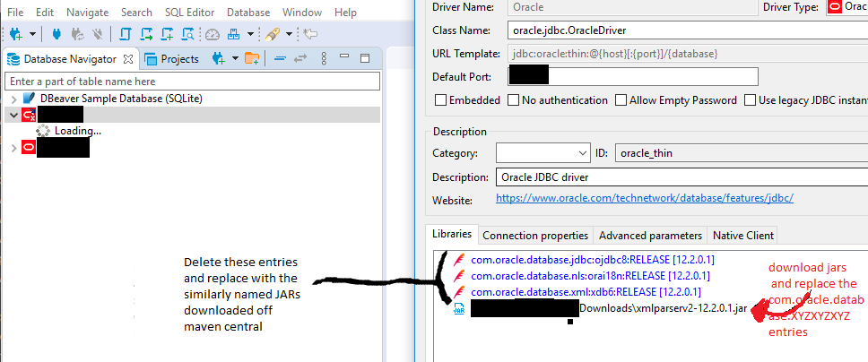Select the ojdbc8 library entry

(593, 259)
